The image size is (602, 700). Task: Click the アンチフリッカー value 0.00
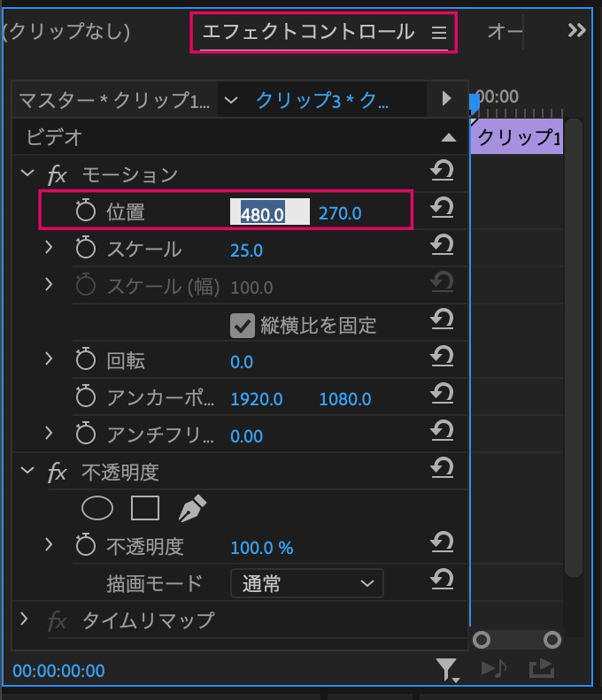point(246,436)
